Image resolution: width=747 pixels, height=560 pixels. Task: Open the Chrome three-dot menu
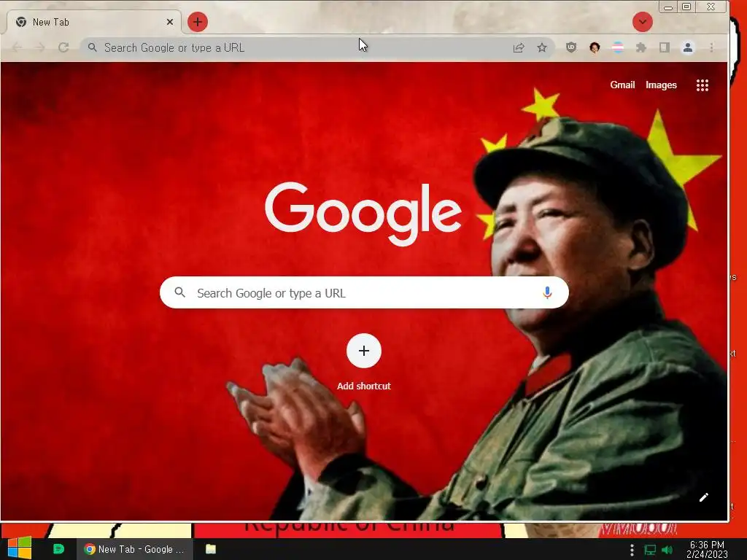click(x=711, y=47)
